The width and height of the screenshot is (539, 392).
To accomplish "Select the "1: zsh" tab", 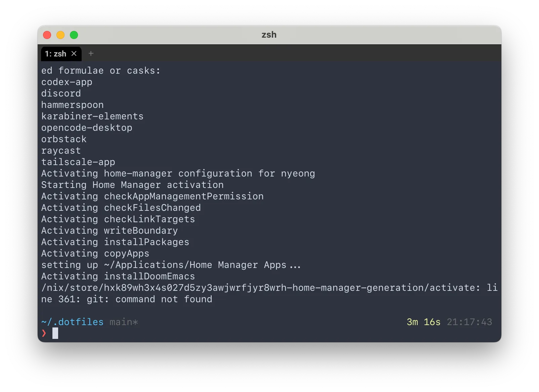I will click(56, 54).
